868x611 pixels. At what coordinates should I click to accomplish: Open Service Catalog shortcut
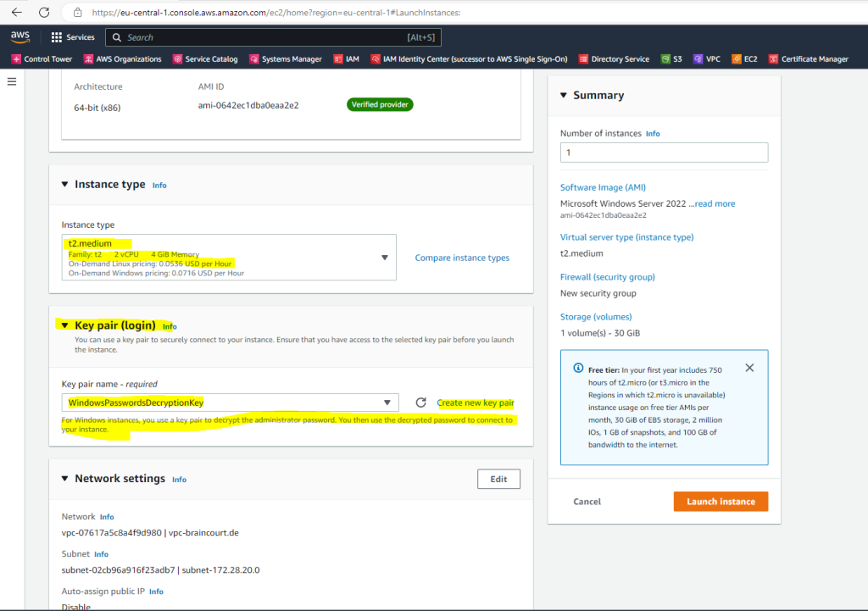tap(205, 58)
